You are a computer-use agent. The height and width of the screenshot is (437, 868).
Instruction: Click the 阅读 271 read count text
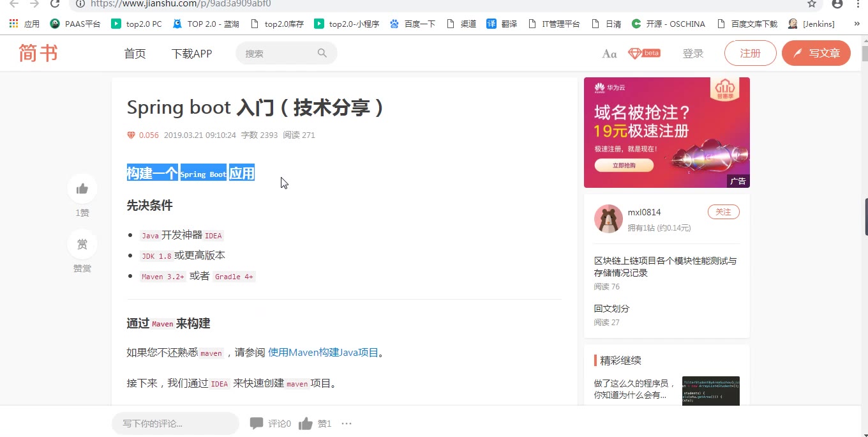[x=299, y=135]
